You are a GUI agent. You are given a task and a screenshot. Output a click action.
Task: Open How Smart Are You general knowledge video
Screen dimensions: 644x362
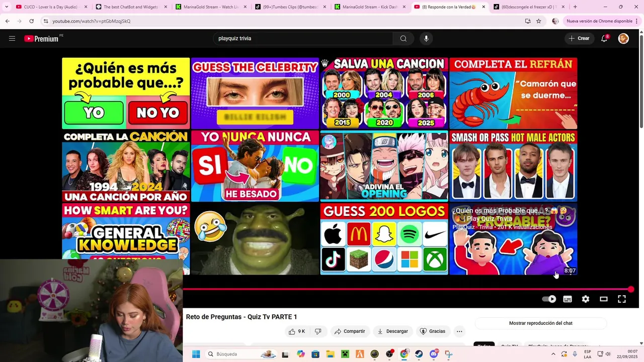(x=126, y=231)
